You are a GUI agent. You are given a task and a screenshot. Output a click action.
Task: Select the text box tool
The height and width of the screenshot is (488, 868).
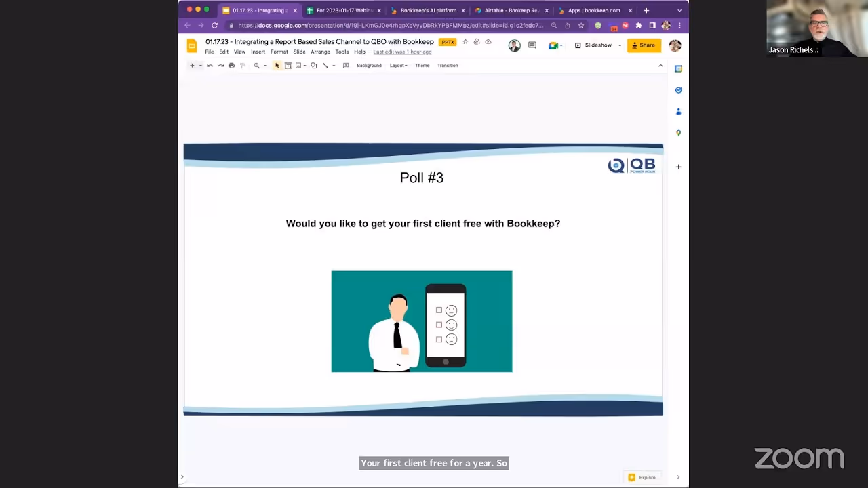tap(288, 66)
